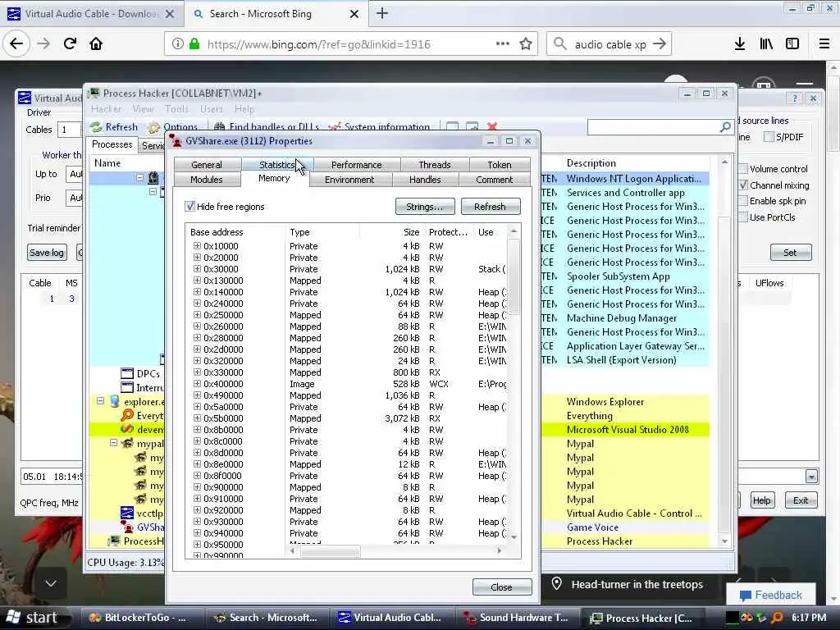This screenshot has height=630, width=840.
Task: Open the Handles tab
Action: click(x=425, y=180)
